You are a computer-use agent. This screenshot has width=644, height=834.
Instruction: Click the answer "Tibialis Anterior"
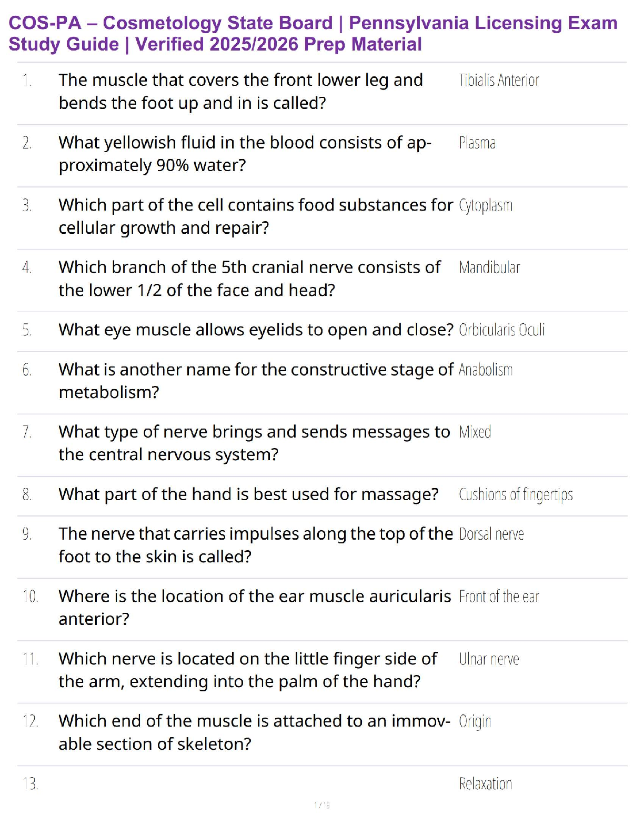499,80
